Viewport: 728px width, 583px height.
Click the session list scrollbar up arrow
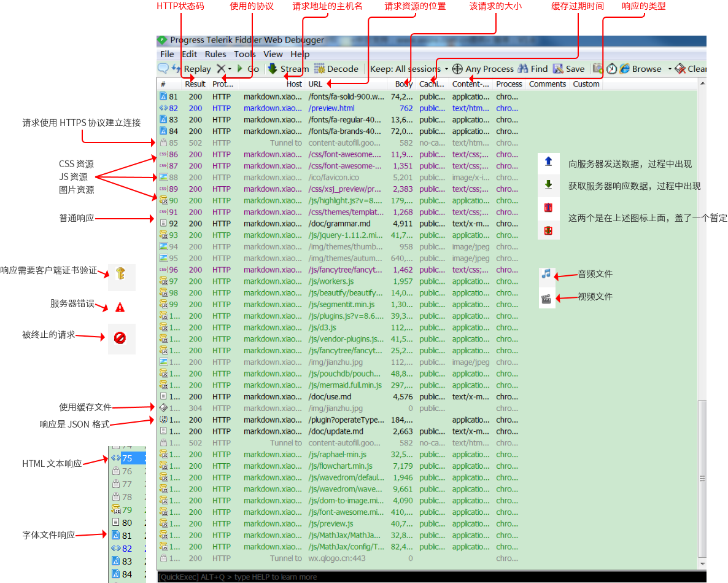702,84
